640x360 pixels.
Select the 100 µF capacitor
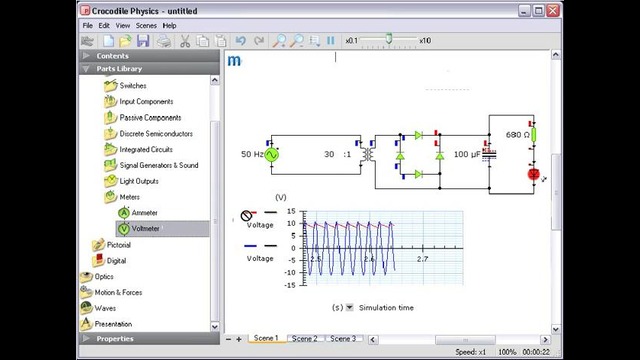[489, 154]
